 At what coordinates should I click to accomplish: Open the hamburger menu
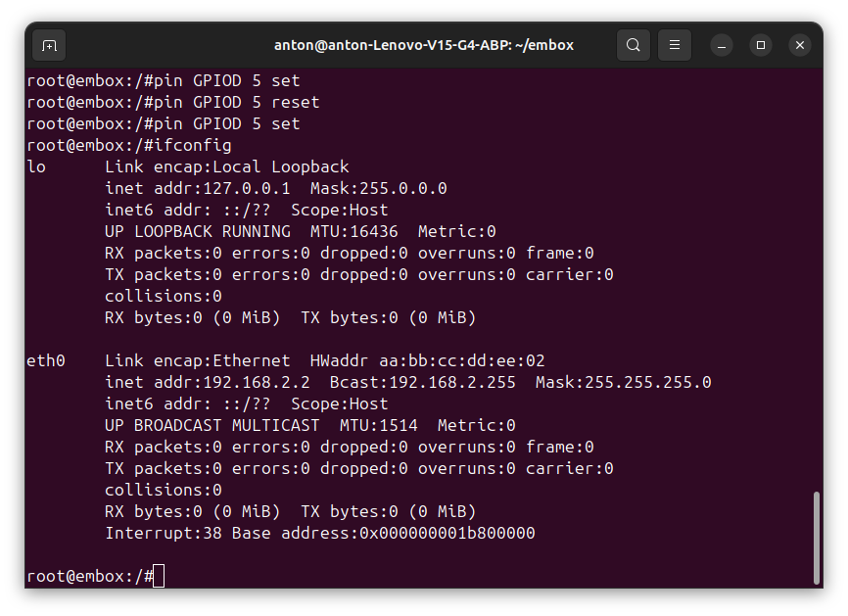[675, 45]
